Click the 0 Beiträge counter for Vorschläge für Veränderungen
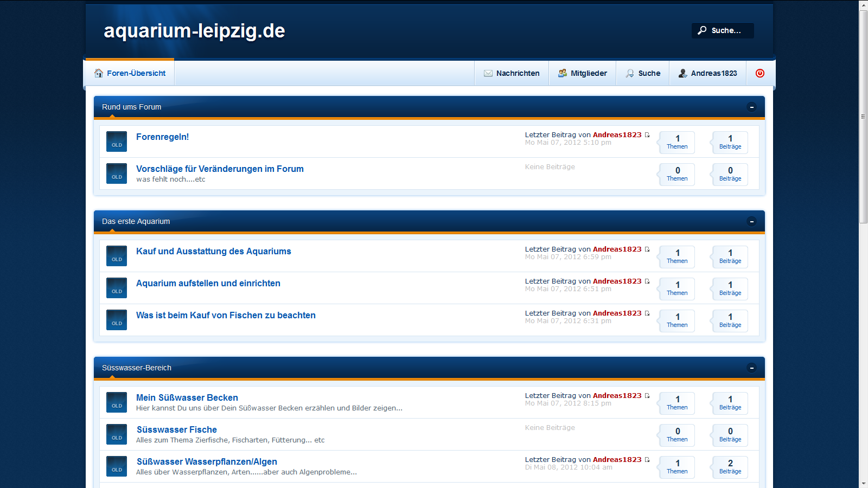This screenshot has width=868, height=488. click(x=730, y=175)
